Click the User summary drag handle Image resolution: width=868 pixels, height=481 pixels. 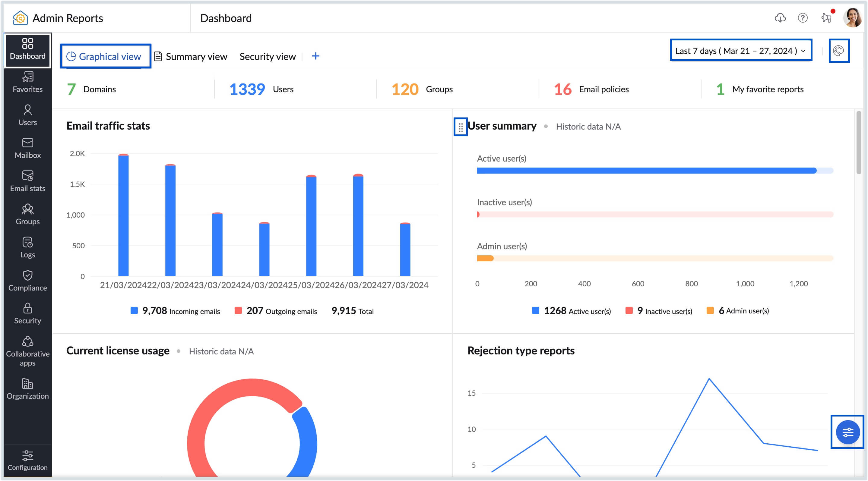coord(460,127)
